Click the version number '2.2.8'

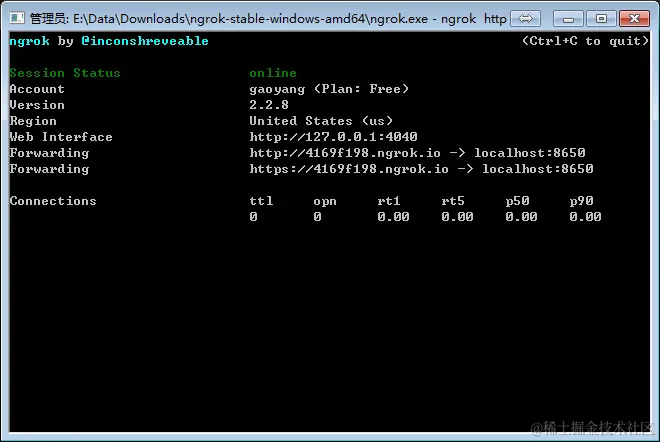[x=269, y=105]
